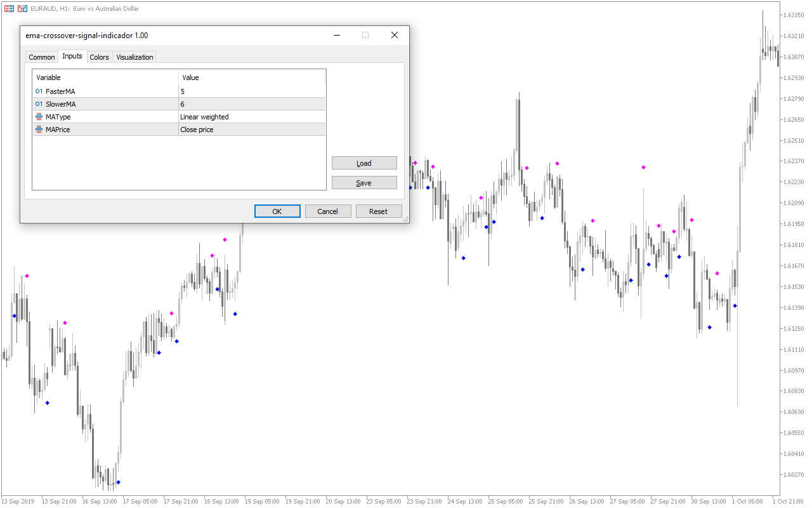Click the MAPrice enum icon

tap(39, 130)
